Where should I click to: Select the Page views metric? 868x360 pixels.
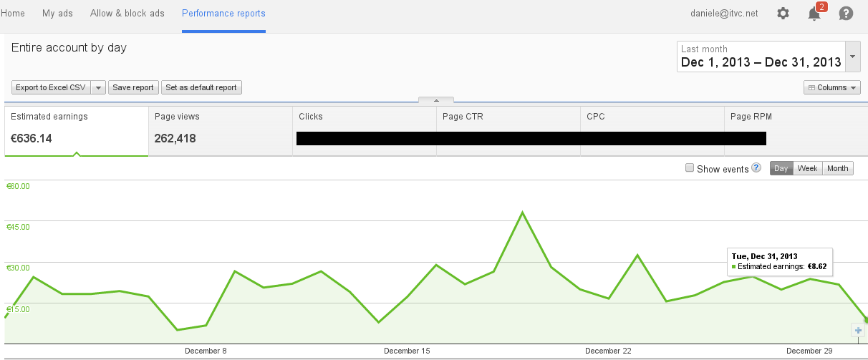pyautogui.click(x=221, y=132)
